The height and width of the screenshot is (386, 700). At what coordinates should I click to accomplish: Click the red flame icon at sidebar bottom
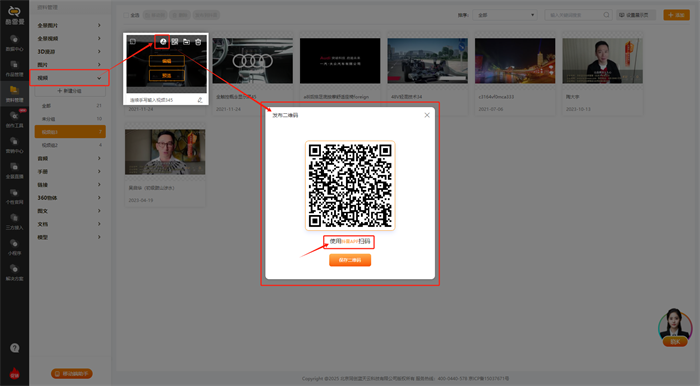(15, 373)
